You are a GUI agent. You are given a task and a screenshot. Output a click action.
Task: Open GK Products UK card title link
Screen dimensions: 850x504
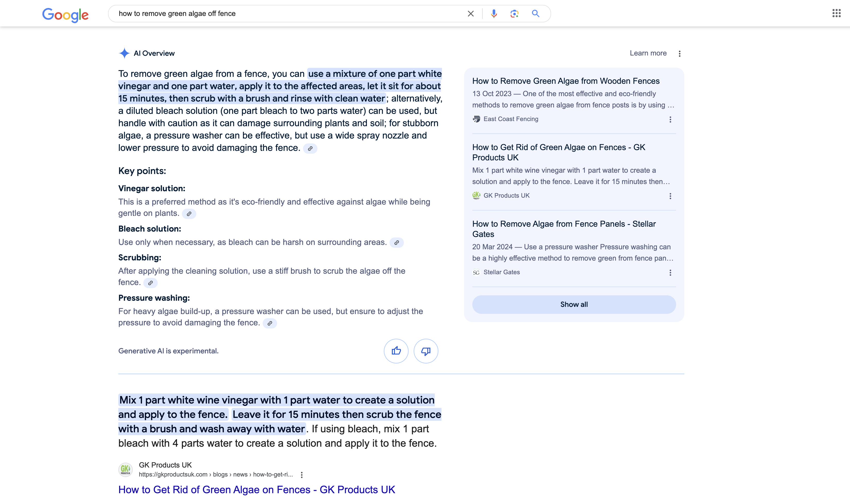point(559,152)
